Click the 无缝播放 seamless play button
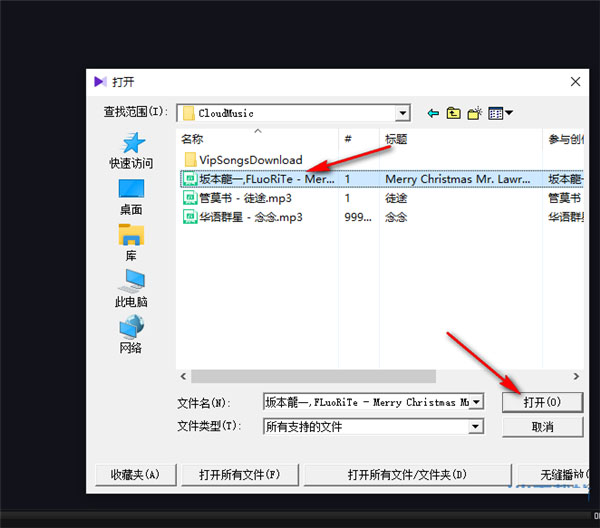The height and width of the screenshot is (528, 600). click(553, 475)
